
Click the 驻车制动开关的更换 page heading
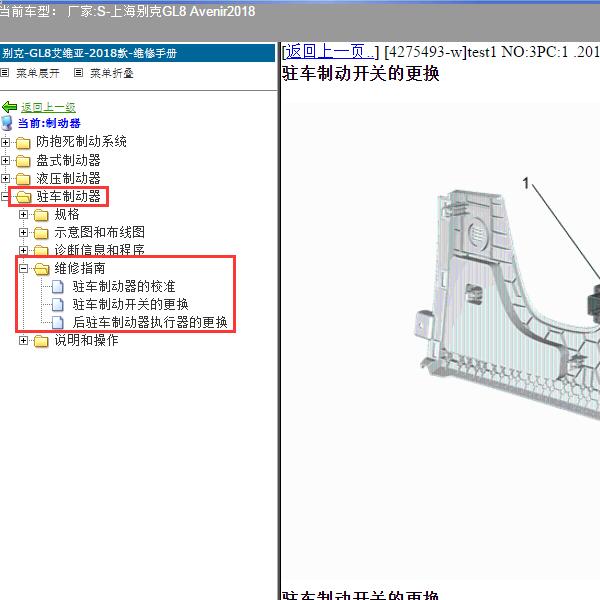click(x=361, y=73)
